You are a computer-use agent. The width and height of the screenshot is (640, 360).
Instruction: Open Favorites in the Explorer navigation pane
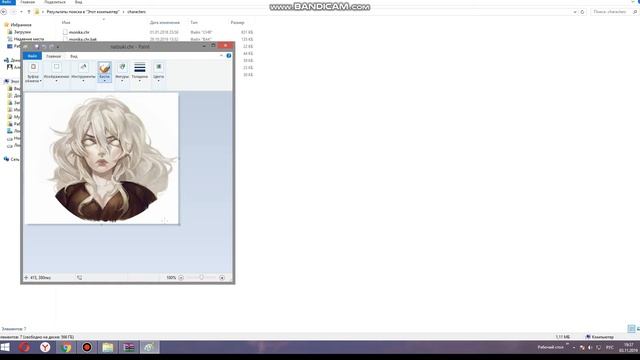(x=20, y=25)
